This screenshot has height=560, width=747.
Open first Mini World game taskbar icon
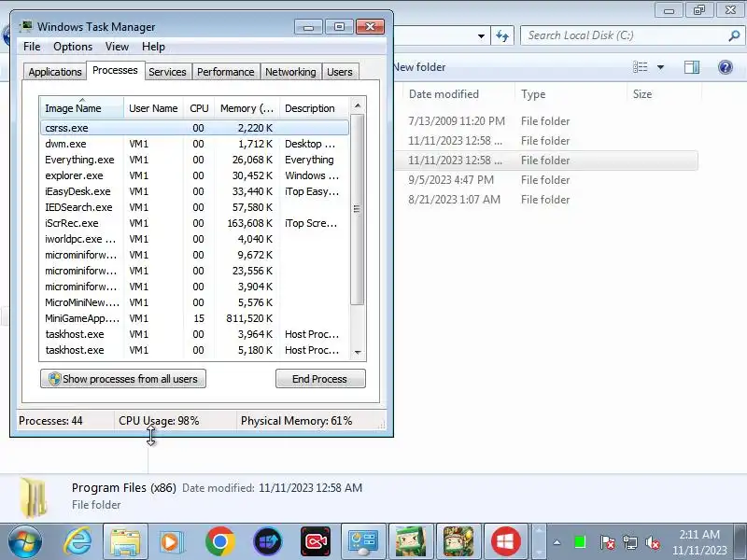pyautogui.click(x=411, y=541)
